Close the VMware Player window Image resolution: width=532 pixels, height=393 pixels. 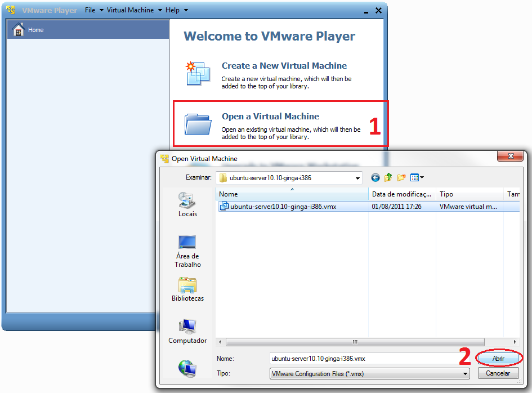point(379,11)
